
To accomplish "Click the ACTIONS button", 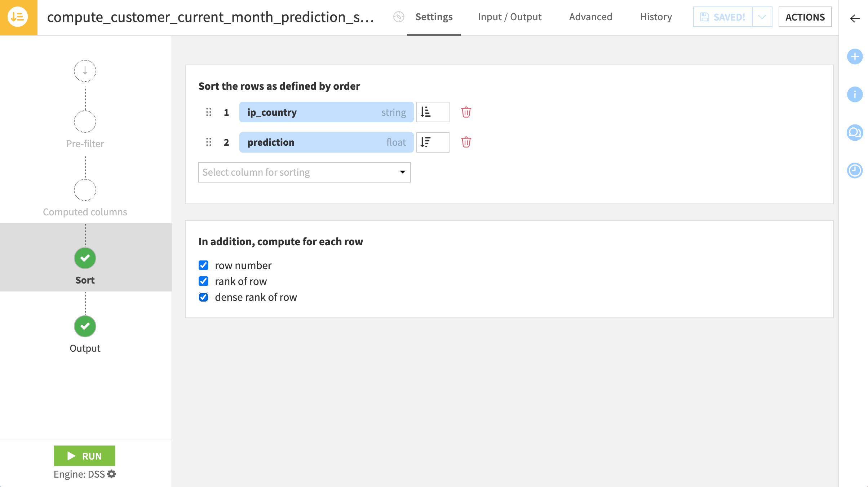I will (804, 17).
